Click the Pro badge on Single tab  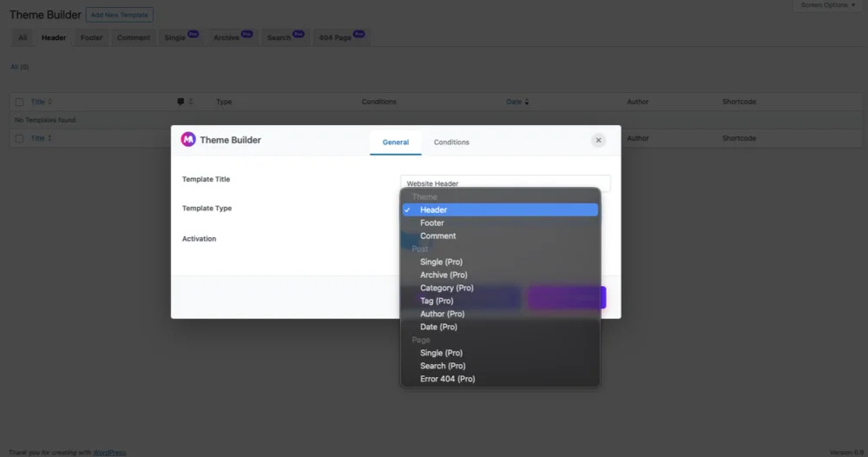pos(193,34)
